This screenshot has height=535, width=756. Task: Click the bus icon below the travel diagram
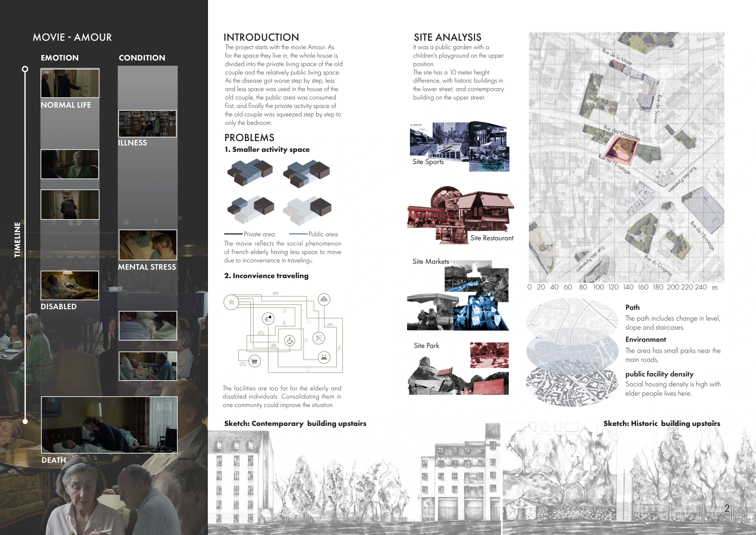tap(308, 370)
